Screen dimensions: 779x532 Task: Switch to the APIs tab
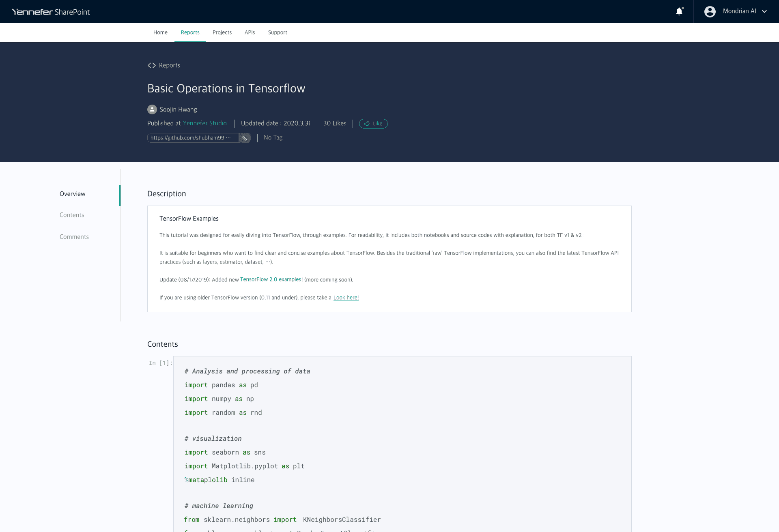click(x=250, y=32)
